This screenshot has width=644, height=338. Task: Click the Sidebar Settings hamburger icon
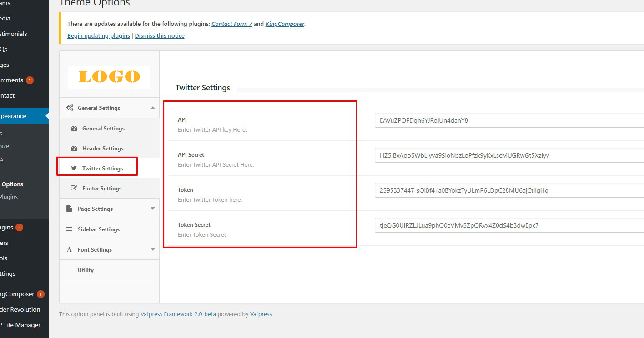[x=70, y=229]
